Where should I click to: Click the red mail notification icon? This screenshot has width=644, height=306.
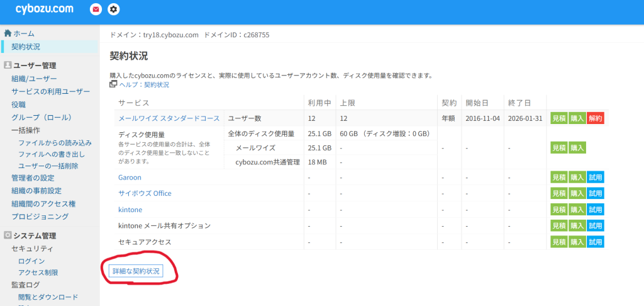click(x=96, y=9)
